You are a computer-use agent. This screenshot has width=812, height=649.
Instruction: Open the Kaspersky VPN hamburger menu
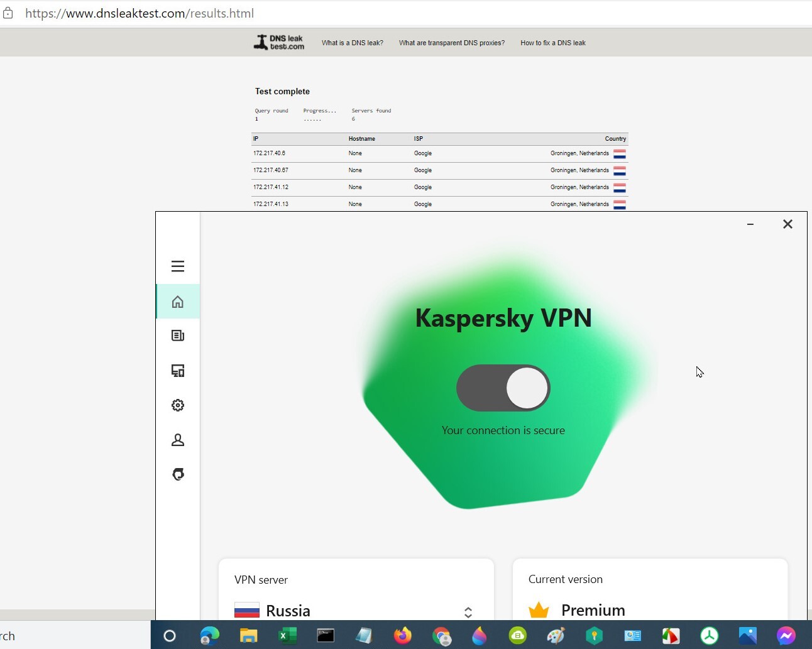click(x=178, y=266)
